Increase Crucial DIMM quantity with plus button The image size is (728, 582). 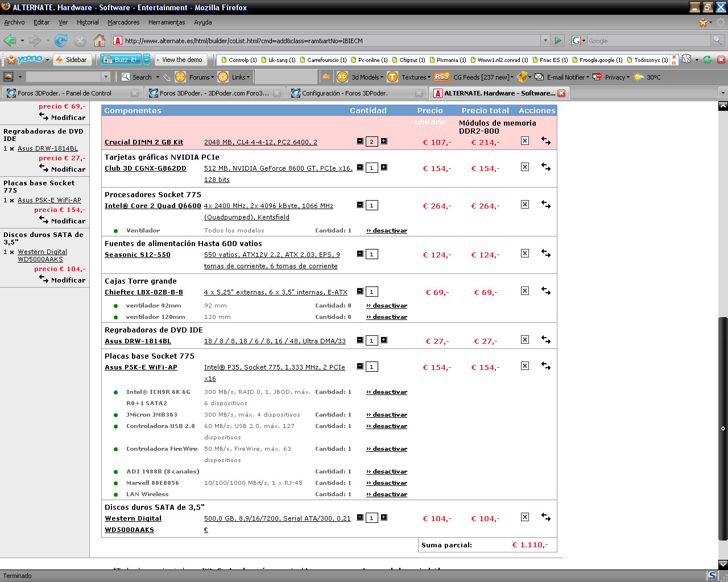384,141
